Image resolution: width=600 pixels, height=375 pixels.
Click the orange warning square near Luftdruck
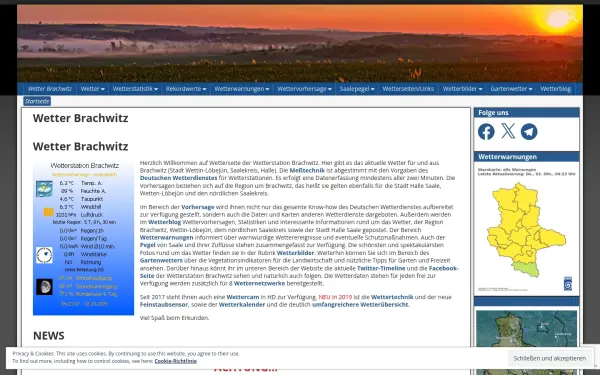click(x=49, y=212)
